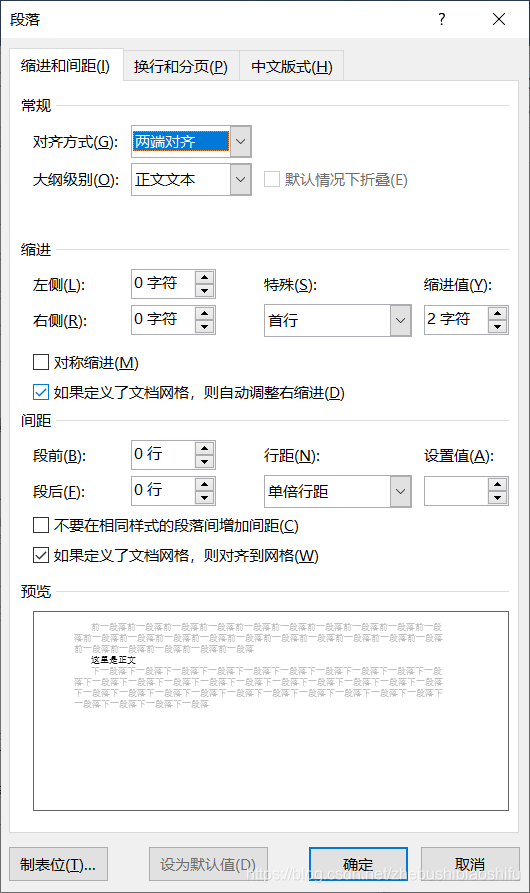Screen dimensions: 530x893
Task: Open the 制表位 settings button
Action: coord(58,865)
